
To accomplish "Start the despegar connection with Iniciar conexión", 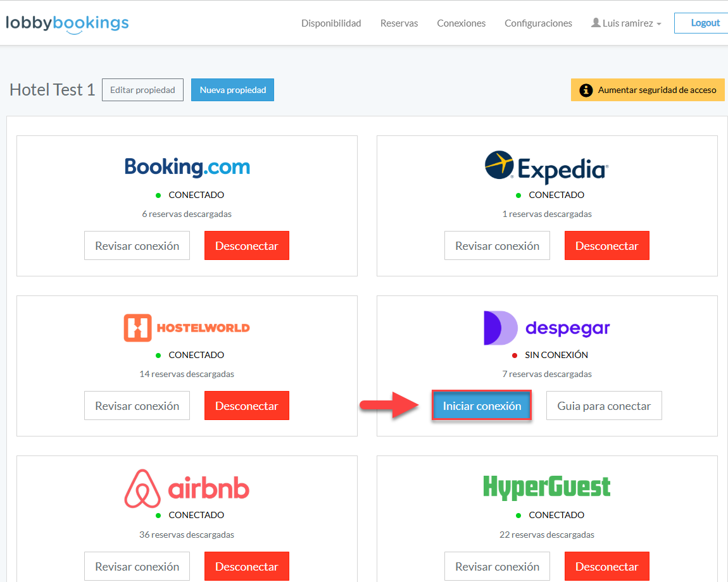I will point(482,406).
